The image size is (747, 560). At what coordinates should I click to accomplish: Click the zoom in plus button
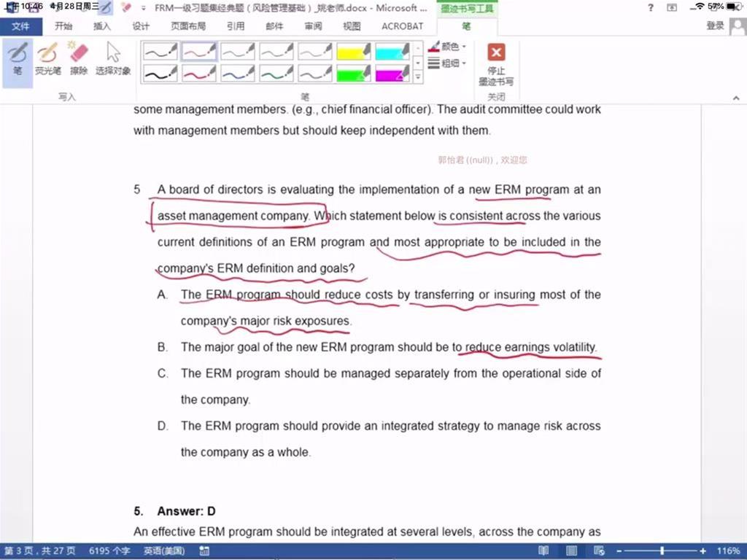pos(703,551)
